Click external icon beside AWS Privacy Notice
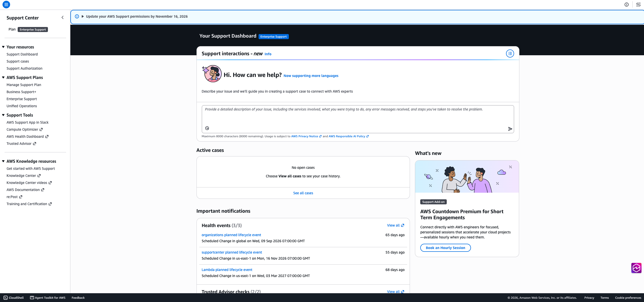 pos(320,136)
